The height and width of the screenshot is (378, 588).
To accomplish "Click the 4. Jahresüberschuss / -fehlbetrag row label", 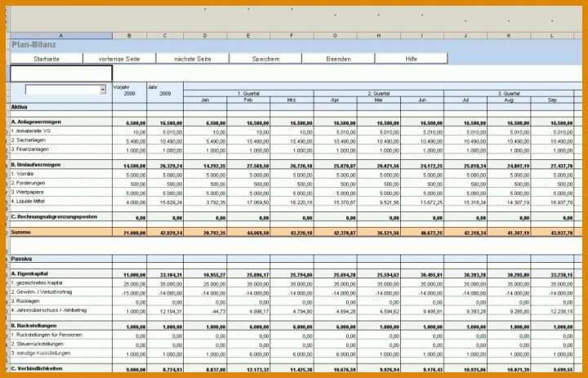I will [49, 310].
